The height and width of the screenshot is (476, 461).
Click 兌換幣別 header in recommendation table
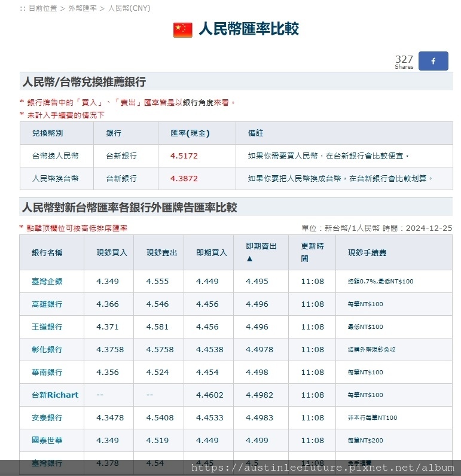(x=48, y=133)
